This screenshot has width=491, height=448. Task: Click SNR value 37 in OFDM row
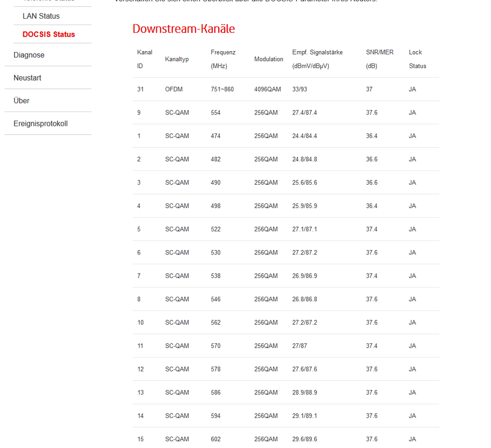pos(369,89)
